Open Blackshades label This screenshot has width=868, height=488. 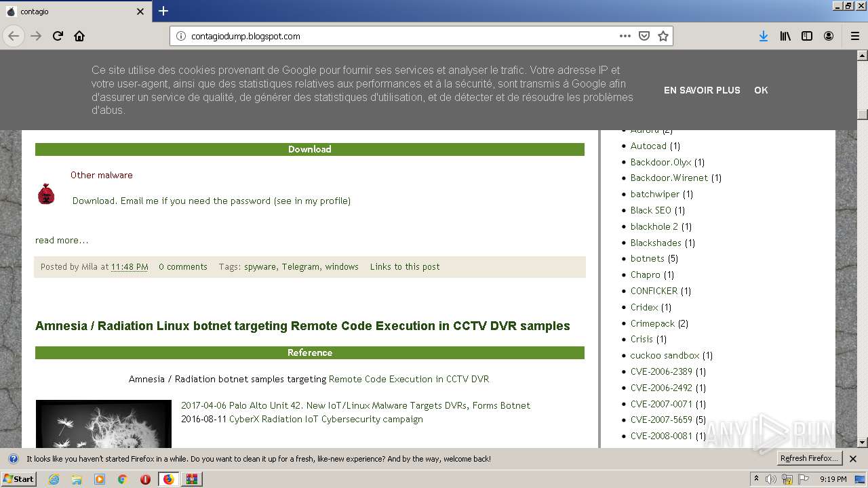click(x=656, y=243)
